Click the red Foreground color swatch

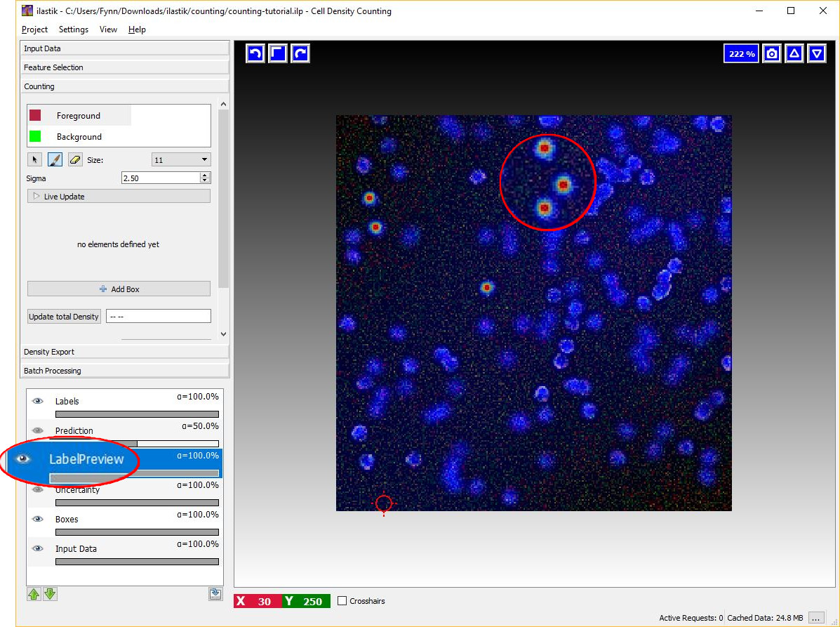tap(35, 115)
